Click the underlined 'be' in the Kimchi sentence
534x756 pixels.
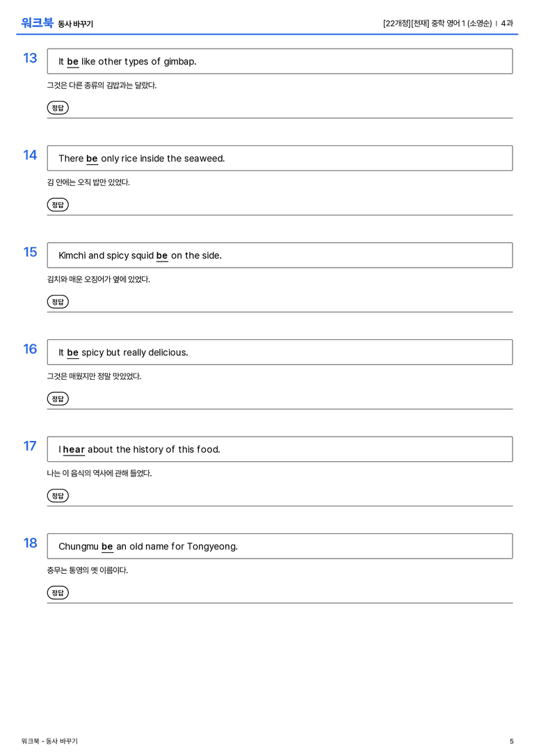(162, 255)
